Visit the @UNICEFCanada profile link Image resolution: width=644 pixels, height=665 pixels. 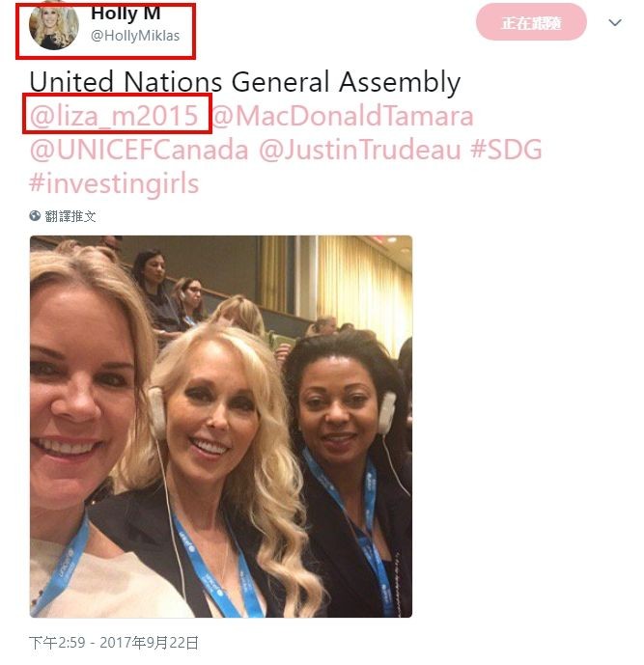139,150
